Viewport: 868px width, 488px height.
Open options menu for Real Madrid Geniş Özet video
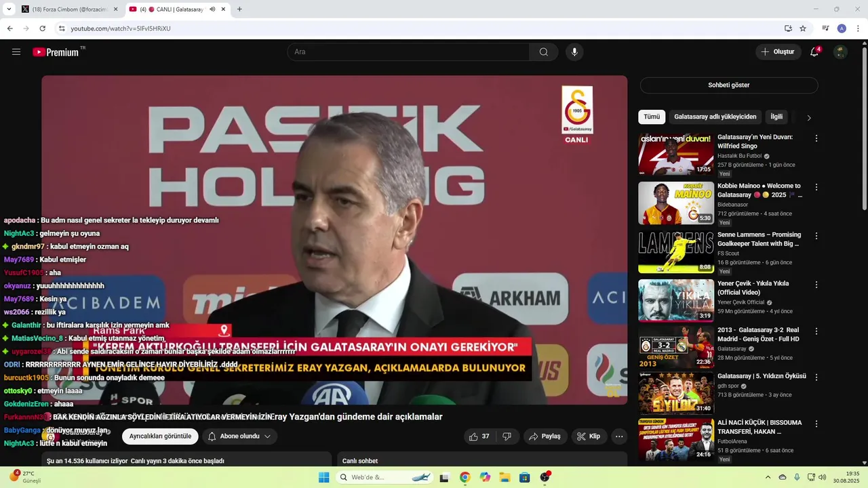tap(816, 331)
